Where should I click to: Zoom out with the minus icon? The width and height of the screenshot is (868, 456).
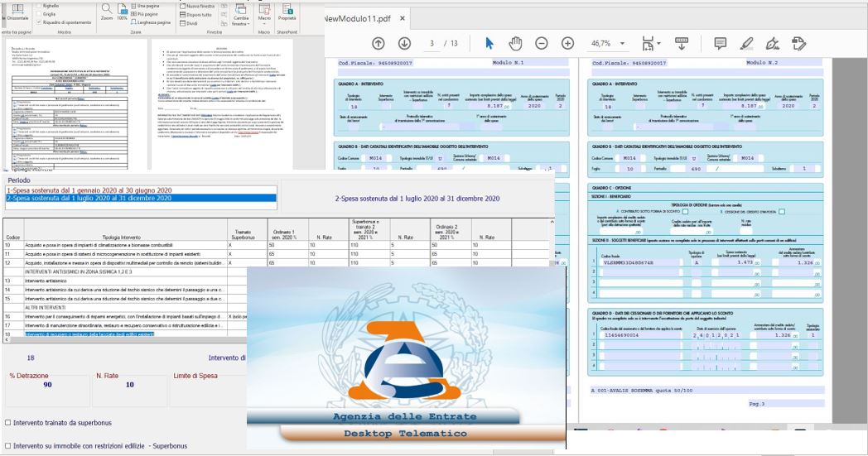click(x=542, y=43)
